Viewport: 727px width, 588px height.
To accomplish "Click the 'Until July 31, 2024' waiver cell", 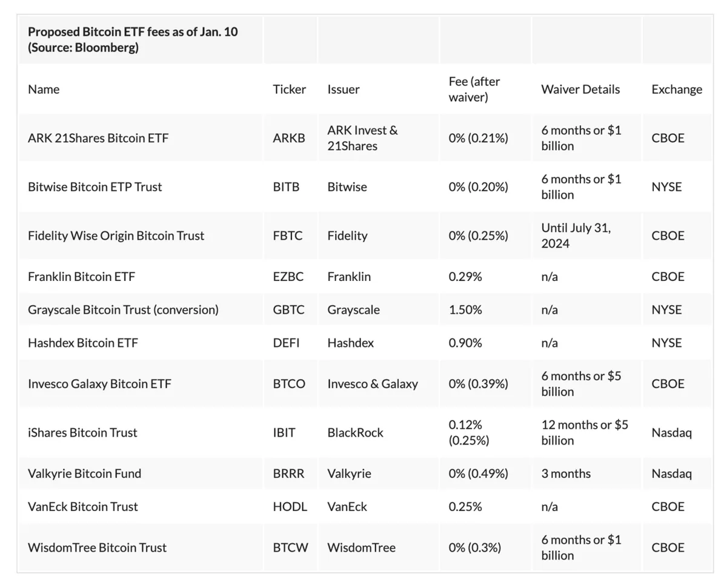I will click(576, 236).
